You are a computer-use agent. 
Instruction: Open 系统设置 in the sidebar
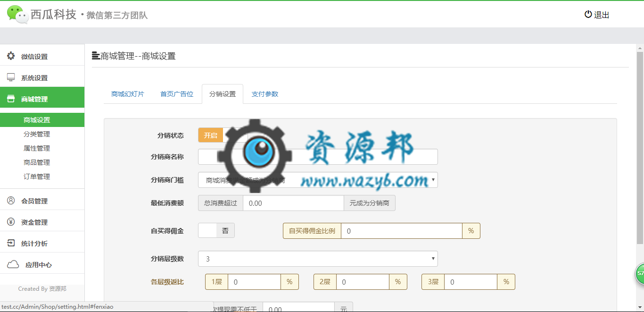(42, 77)
